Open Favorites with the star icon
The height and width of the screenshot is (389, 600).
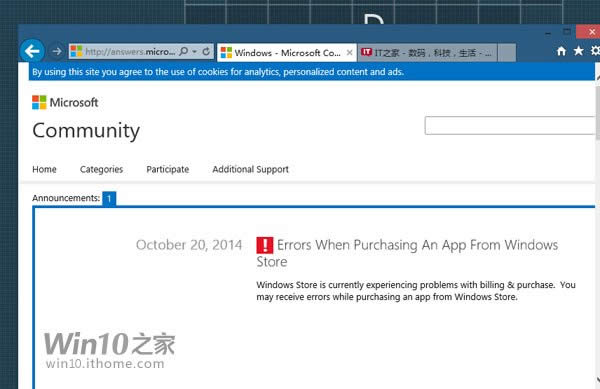579,51
